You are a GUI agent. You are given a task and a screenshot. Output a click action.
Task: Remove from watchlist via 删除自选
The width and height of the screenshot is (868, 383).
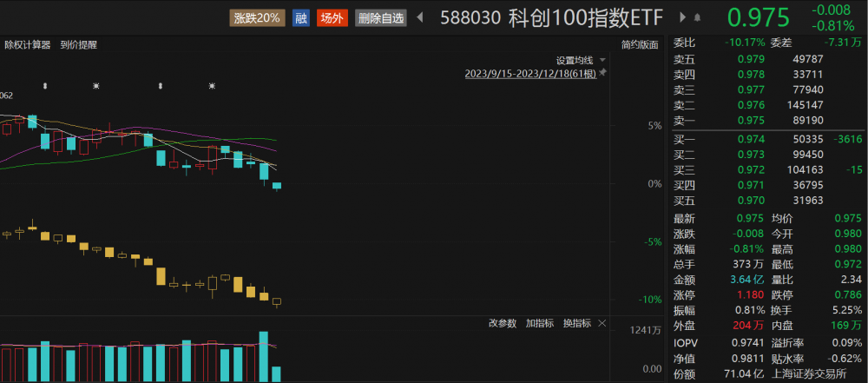381,17
